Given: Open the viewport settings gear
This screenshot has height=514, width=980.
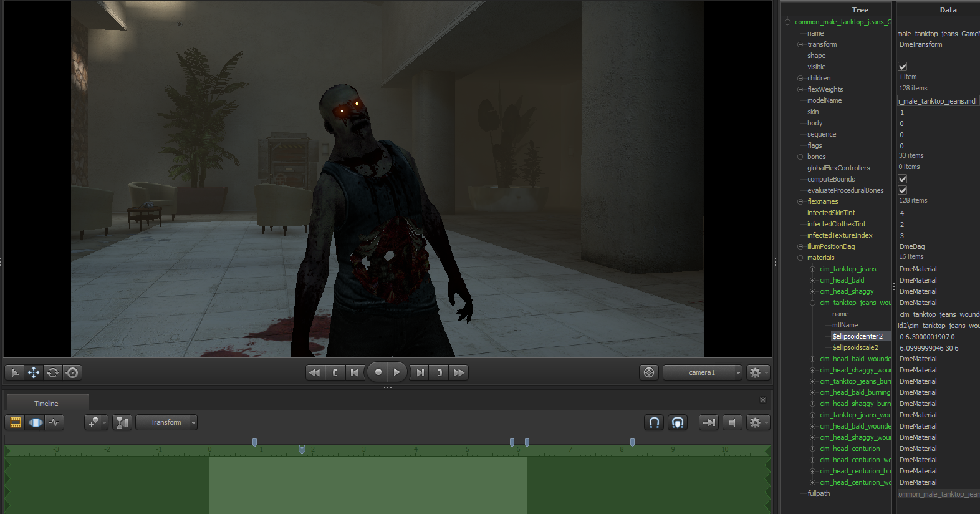Looking at the screenshot, I should [757, 372].
